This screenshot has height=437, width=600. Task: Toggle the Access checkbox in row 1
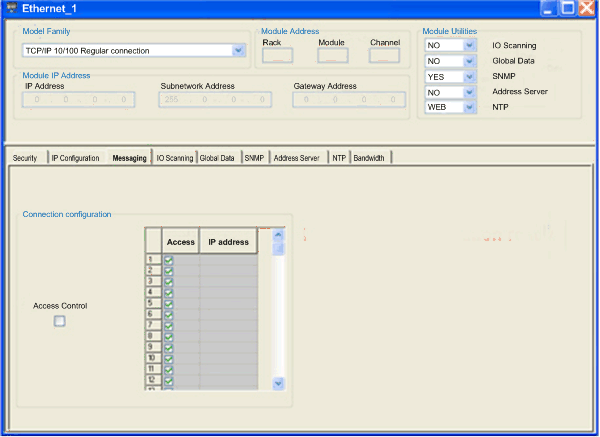(168, 261)
